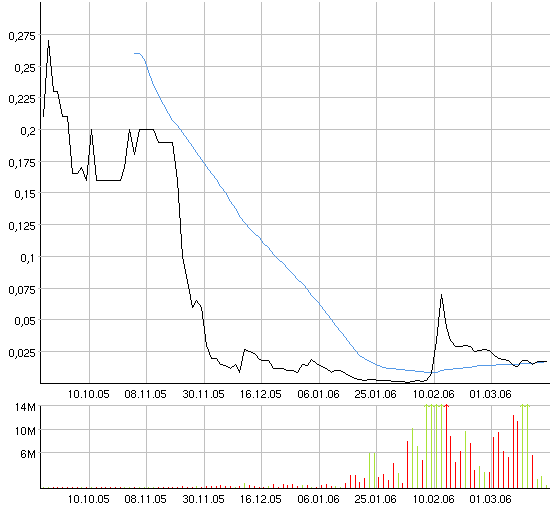Click date 25.01.06 under the price chart

pos(376,394)
